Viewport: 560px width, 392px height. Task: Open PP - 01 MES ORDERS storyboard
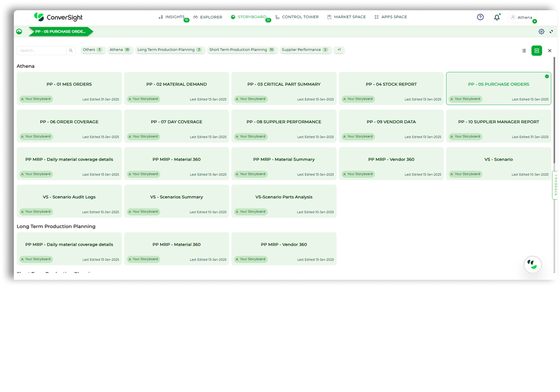pos(69,88)
